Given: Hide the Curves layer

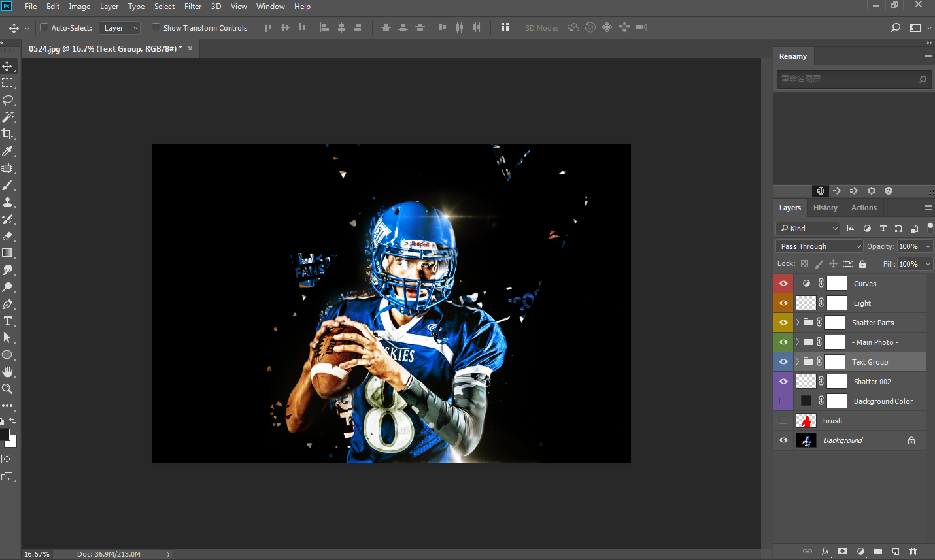Looking at the screenshot, I should pyautogui.click(x=783, y=284).
